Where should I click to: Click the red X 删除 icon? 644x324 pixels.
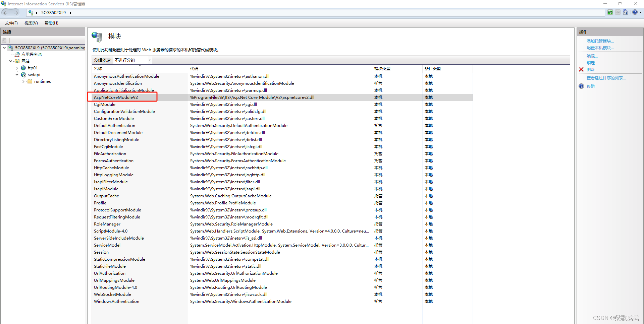coord(581,69)
